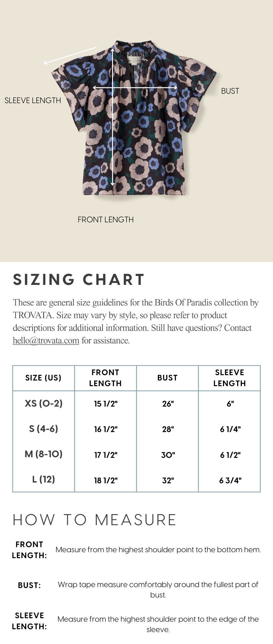This screenshot has height=644, width=273.
Task: Click the HOW TO MEASURE heading
Action: (x=94, y=520)
